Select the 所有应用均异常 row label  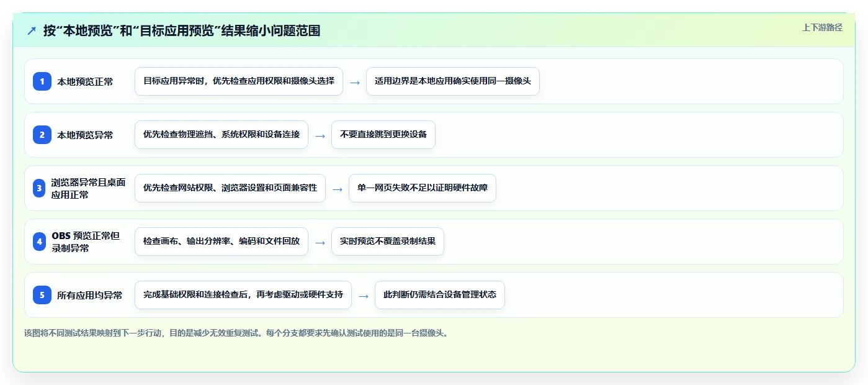(x=89, y=295)
